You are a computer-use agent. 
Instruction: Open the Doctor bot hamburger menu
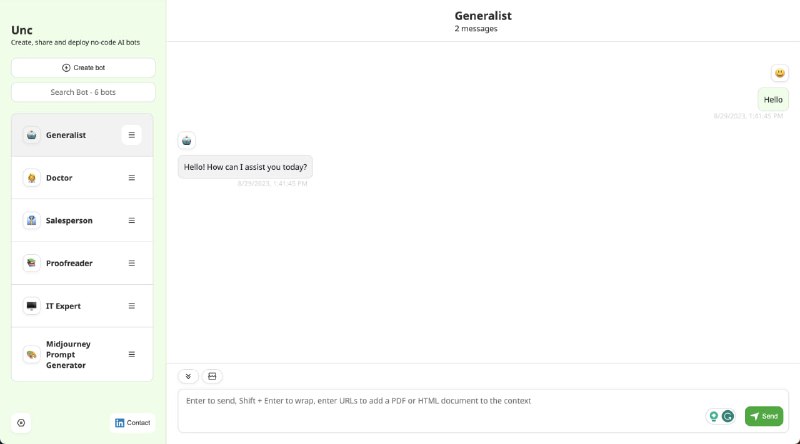pyautogui.click(x=132, y=178)
